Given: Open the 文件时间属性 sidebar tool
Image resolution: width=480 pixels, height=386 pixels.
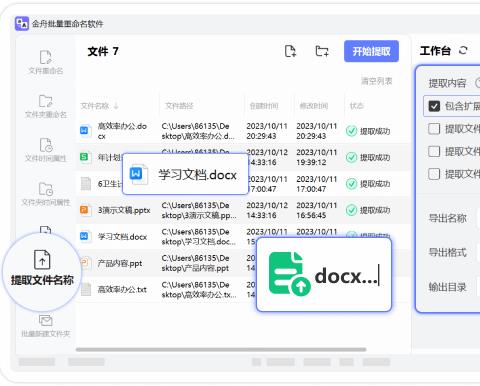Looking at the screenshot, I should (46, 150).
